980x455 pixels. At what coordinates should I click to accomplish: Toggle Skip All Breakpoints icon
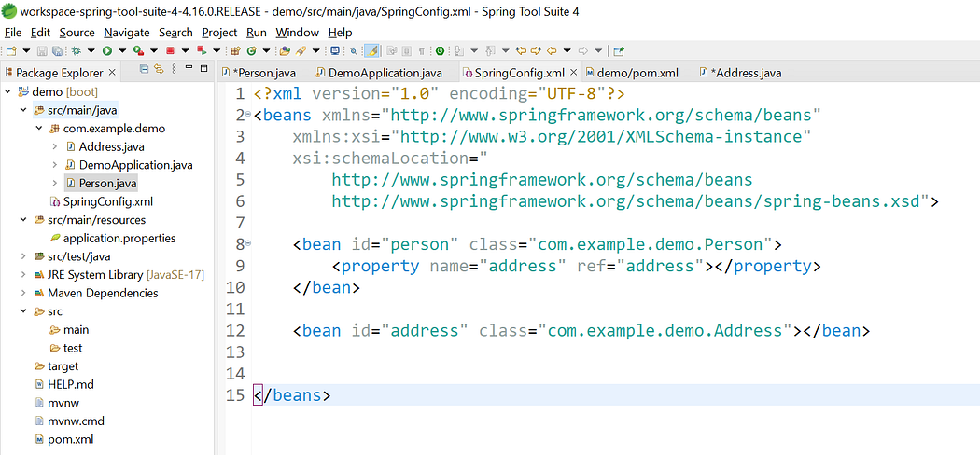[x=353, y=50]
